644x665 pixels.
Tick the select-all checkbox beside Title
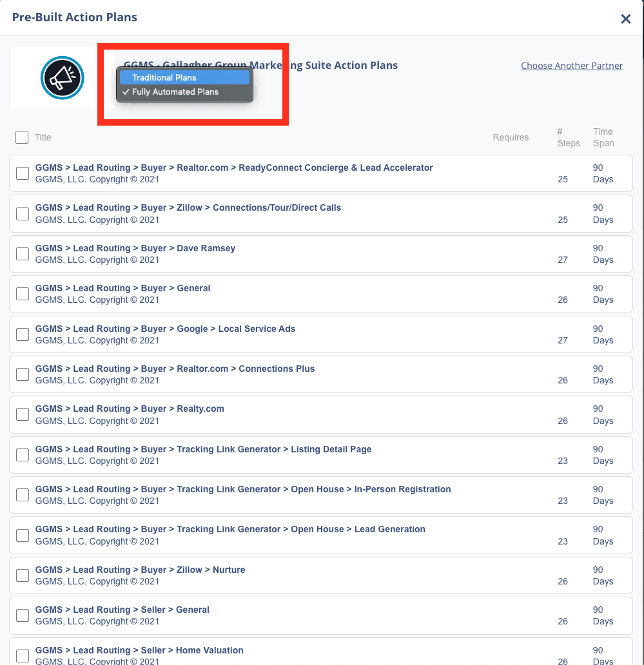tap(22, 137)
